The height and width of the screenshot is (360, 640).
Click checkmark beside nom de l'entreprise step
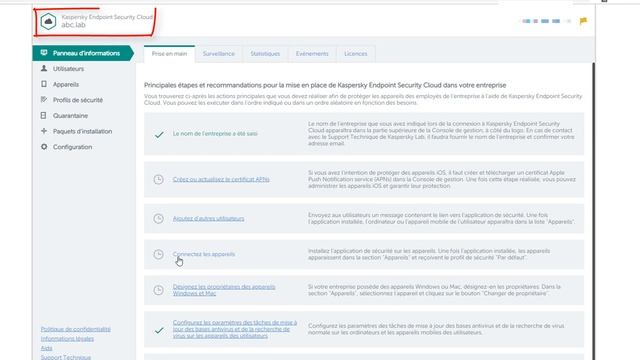(x=159, y=134)
